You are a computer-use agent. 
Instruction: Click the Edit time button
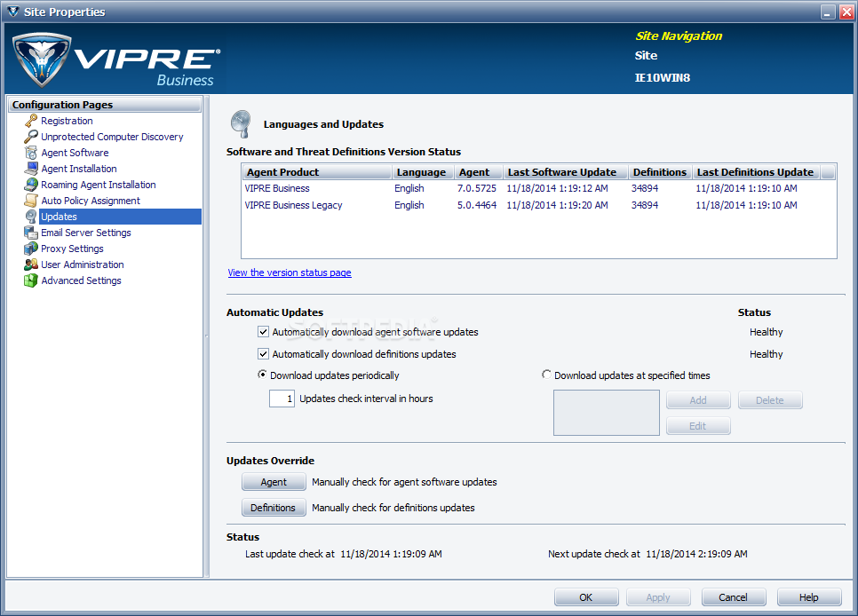pos(698,426)
